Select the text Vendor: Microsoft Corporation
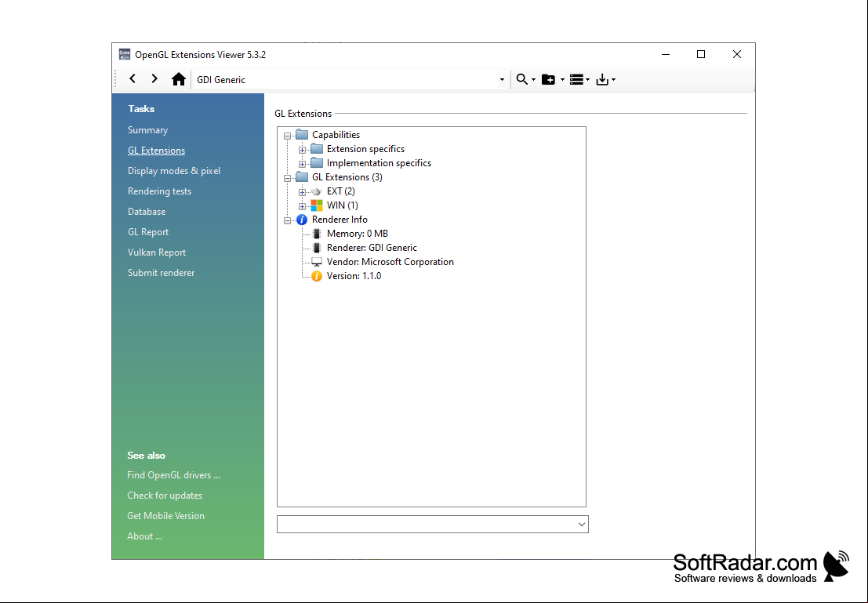Screen dimensions: 868x603 390,261
